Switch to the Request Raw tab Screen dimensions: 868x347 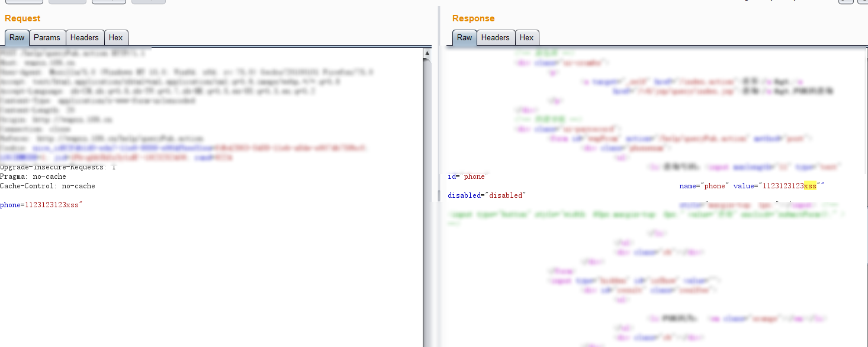17,37
